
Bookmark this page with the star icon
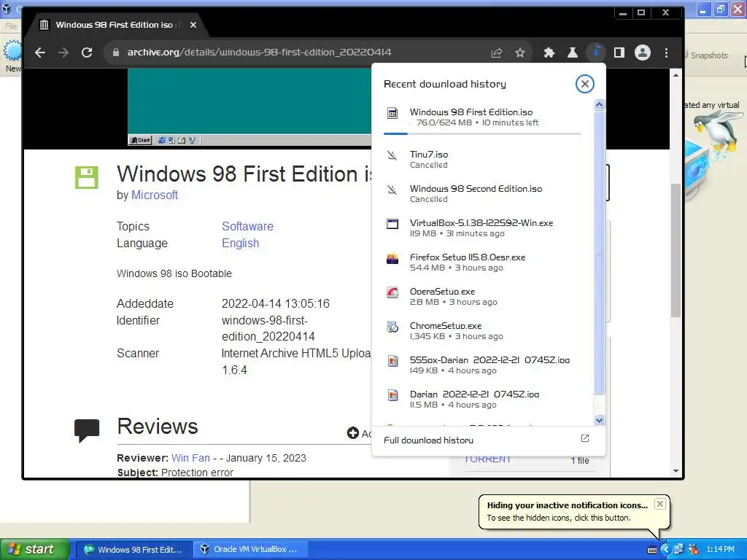pyautogui.click(x=520, y=52)
